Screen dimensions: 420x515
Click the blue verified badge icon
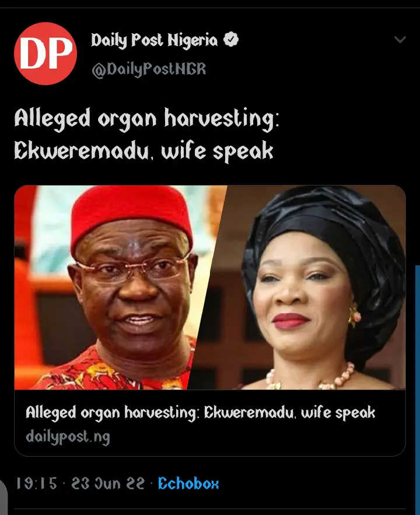pos(231,40)
